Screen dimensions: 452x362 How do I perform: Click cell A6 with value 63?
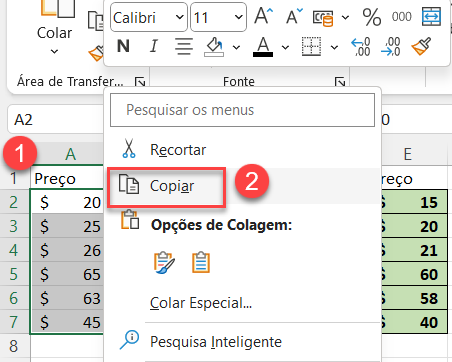click(x=67, y=298)
